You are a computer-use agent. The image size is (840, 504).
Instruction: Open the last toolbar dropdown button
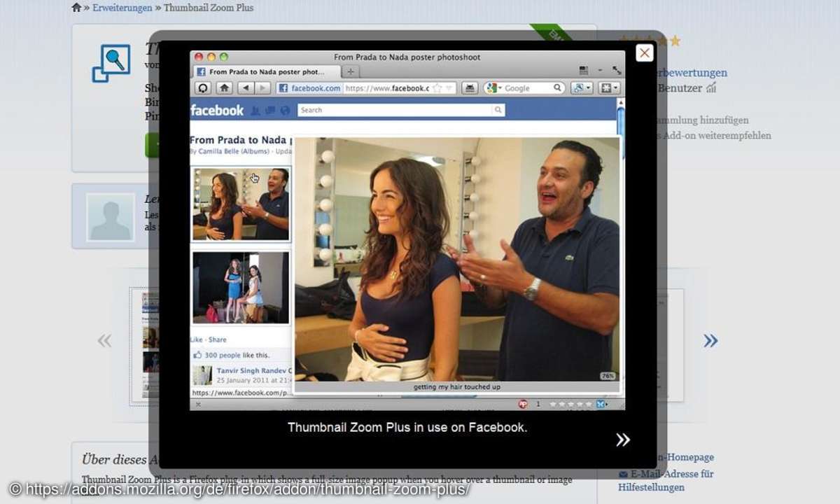pos(610,88)
